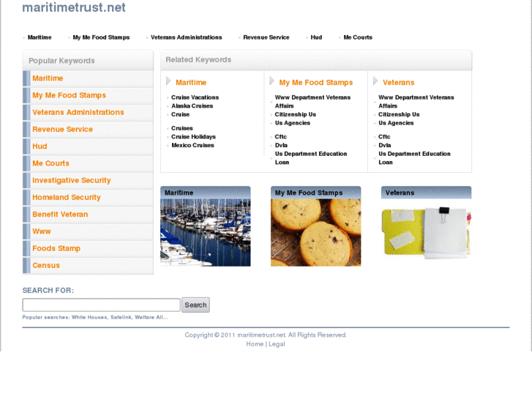Open Hud in Popular Keywords list
The width and height of the screenshot is (532, 399).
pyautogui.click(x=40, y=146)
